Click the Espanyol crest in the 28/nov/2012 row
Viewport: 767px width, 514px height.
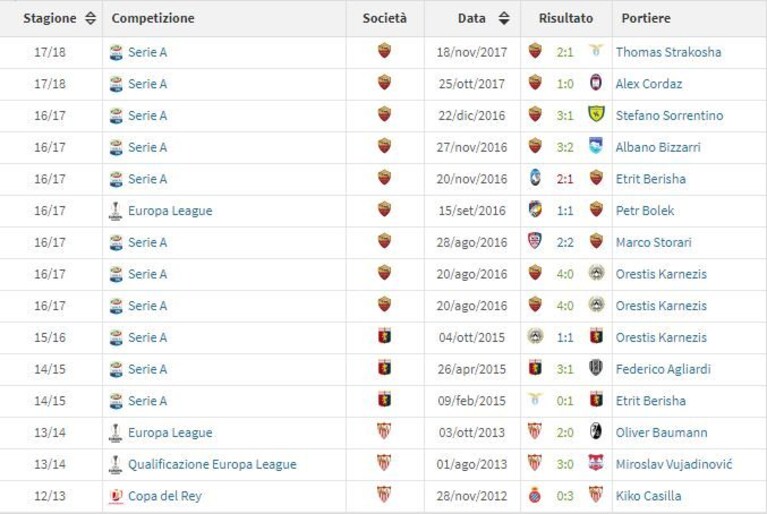535,495
